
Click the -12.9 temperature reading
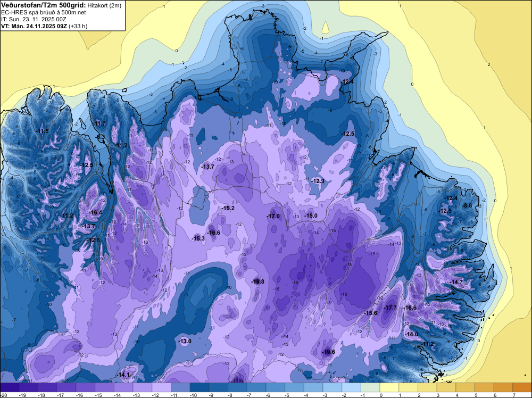pyautogui.click(x=318, y=181)
